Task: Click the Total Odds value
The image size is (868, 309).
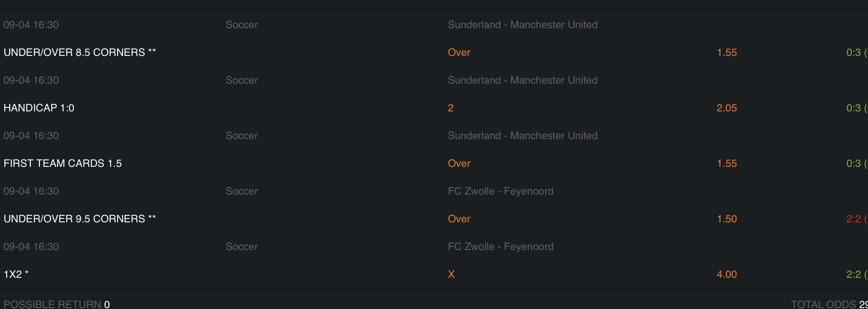Action: [863, 304]
